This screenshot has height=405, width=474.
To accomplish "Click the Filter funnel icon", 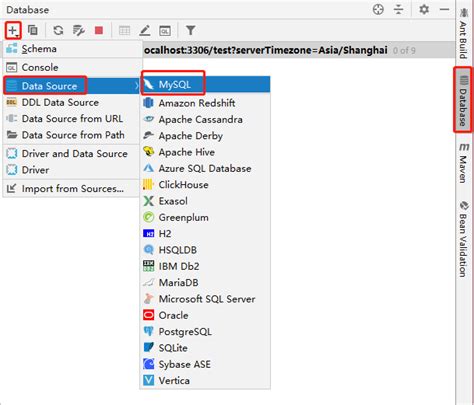I will [190, 30].
